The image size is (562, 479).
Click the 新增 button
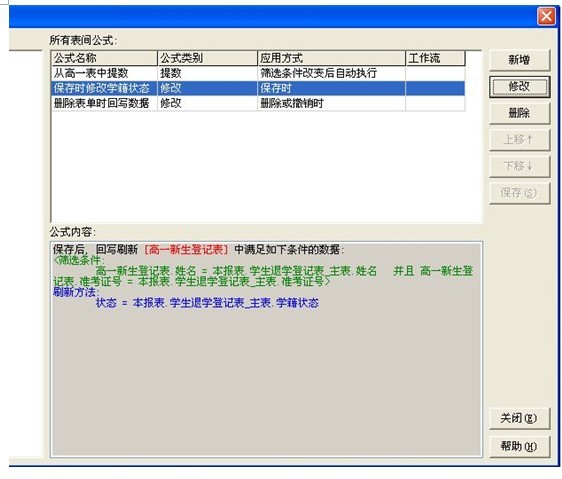coord(519,60)
